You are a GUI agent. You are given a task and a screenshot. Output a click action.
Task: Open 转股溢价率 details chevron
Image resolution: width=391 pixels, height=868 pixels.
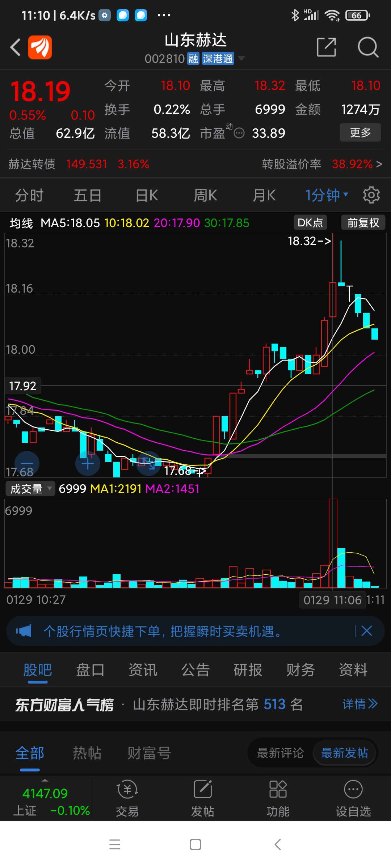[x=379, y=164]
